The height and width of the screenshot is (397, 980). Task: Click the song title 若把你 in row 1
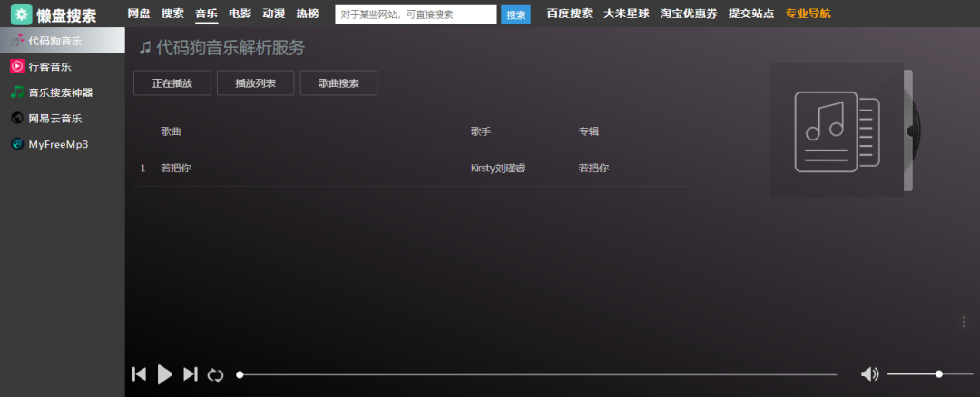[176, 168]
